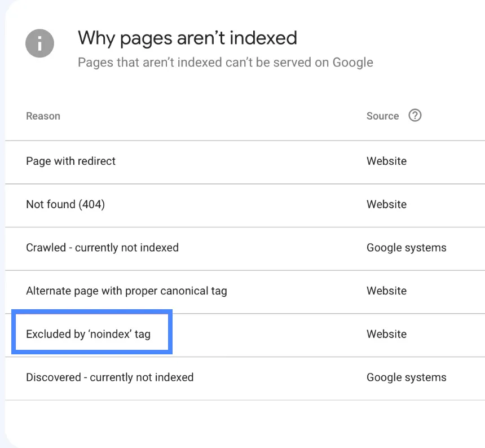
Task: Click the 'Why pages aren't indexed' heading
Action: click(188, 38)
